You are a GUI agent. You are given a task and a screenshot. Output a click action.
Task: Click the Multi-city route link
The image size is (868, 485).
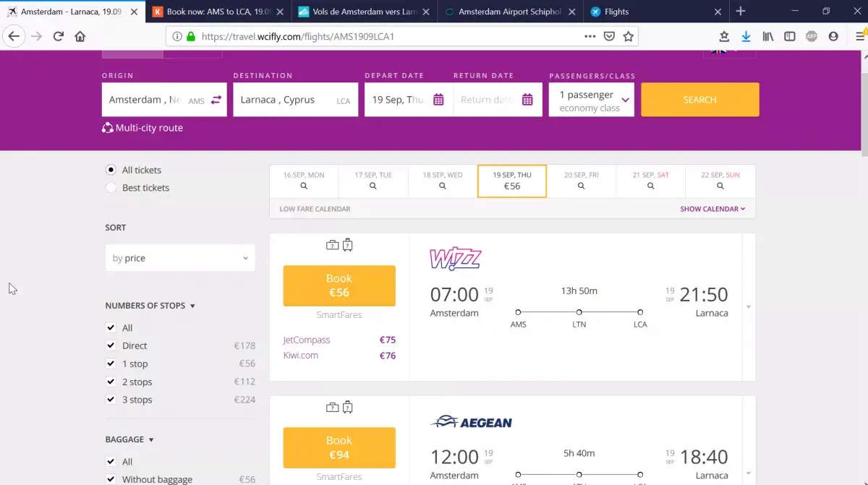(x=149, y=128)
